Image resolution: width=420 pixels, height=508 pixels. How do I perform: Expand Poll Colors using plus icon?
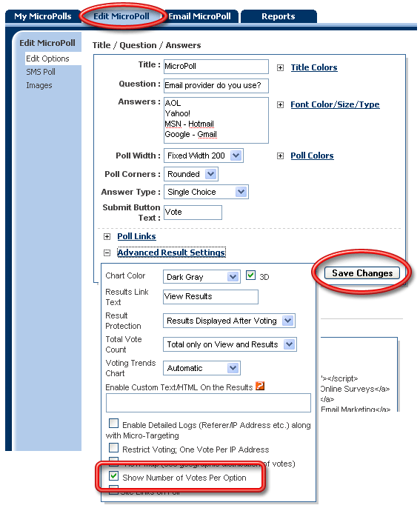coord(280,156)
